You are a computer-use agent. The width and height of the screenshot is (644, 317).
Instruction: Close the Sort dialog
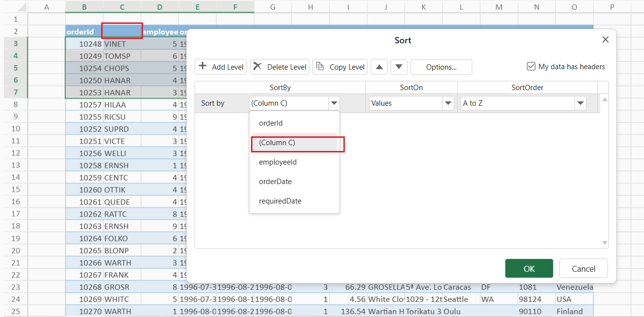(605, 40)
